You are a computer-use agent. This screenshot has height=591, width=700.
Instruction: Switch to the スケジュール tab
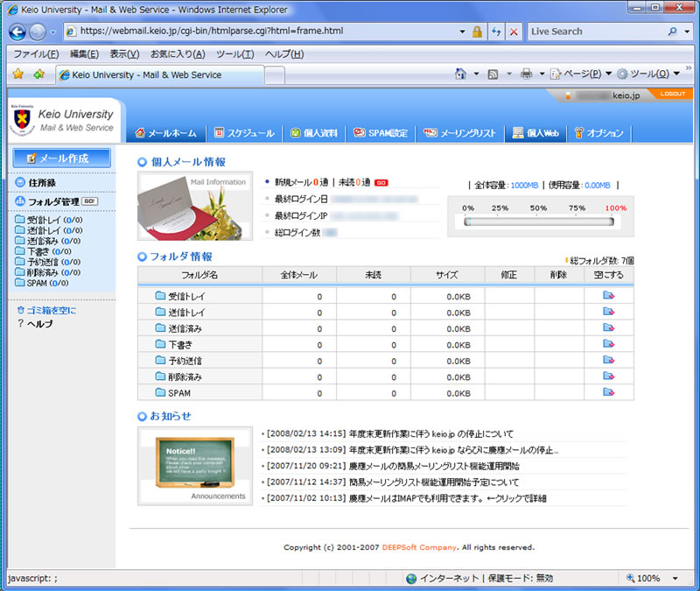click(x=245, y=133)
